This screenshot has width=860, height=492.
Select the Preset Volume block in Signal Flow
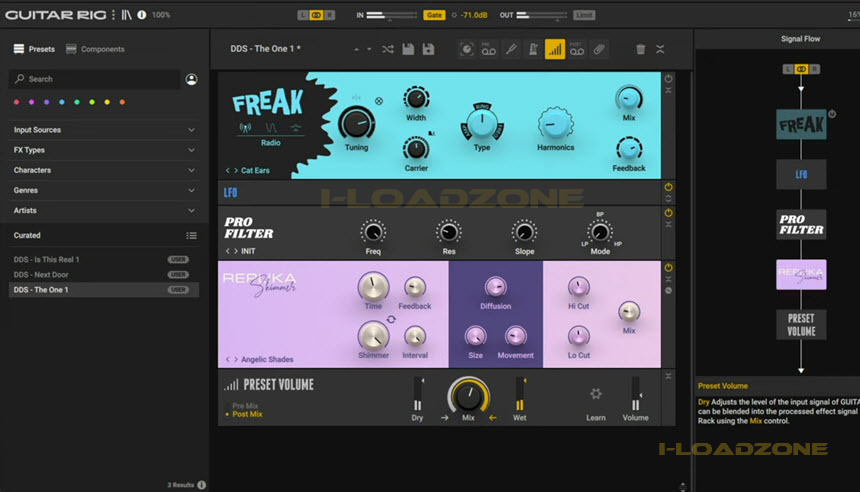click(801, 325)
